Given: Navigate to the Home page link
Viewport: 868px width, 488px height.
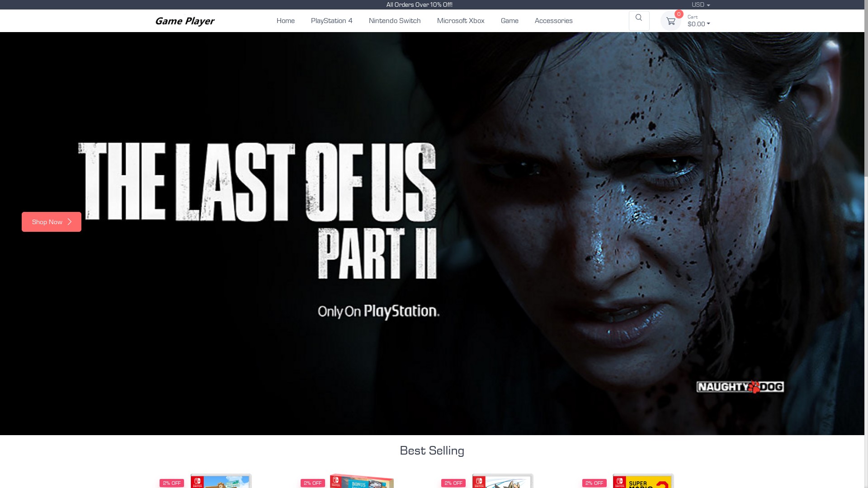Looking at the screenshot, I should [285, 21].
